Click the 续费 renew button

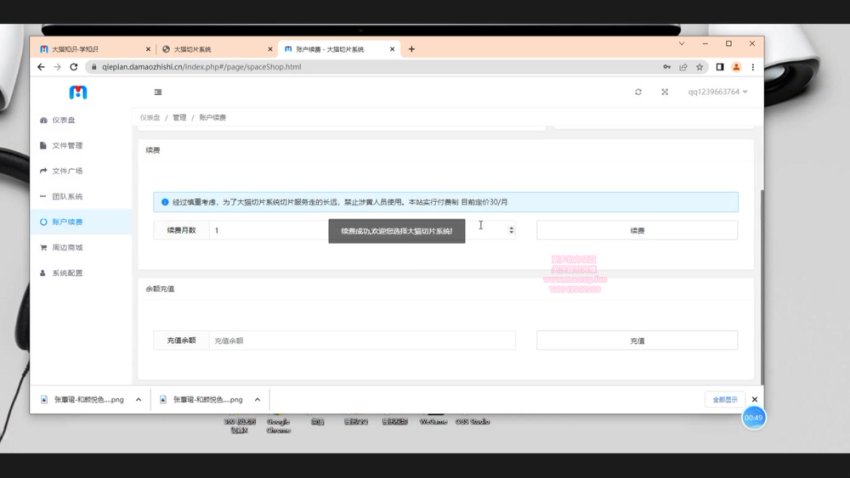(x=637, y=230)
